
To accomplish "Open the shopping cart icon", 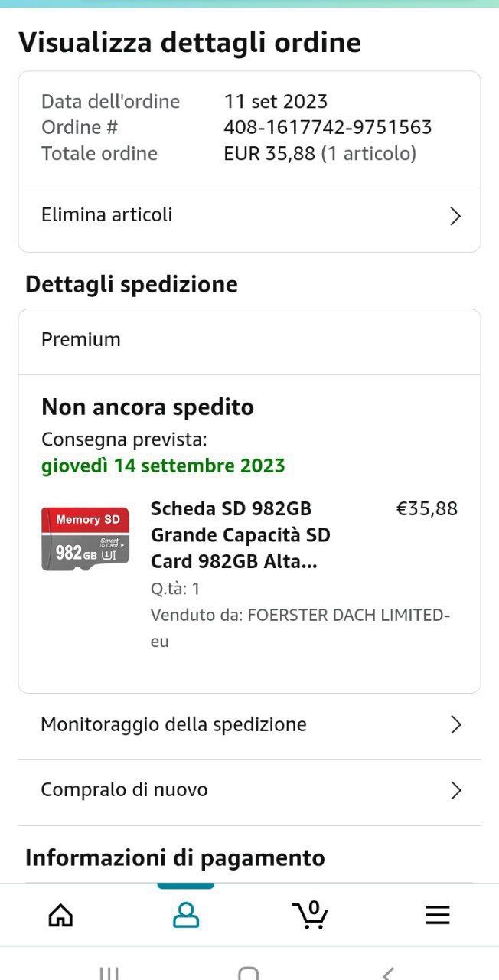I will 311,915.
